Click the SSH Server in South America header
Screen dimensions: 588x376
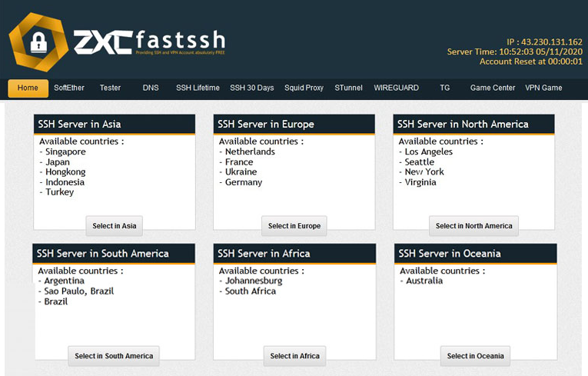coord(114,254)
